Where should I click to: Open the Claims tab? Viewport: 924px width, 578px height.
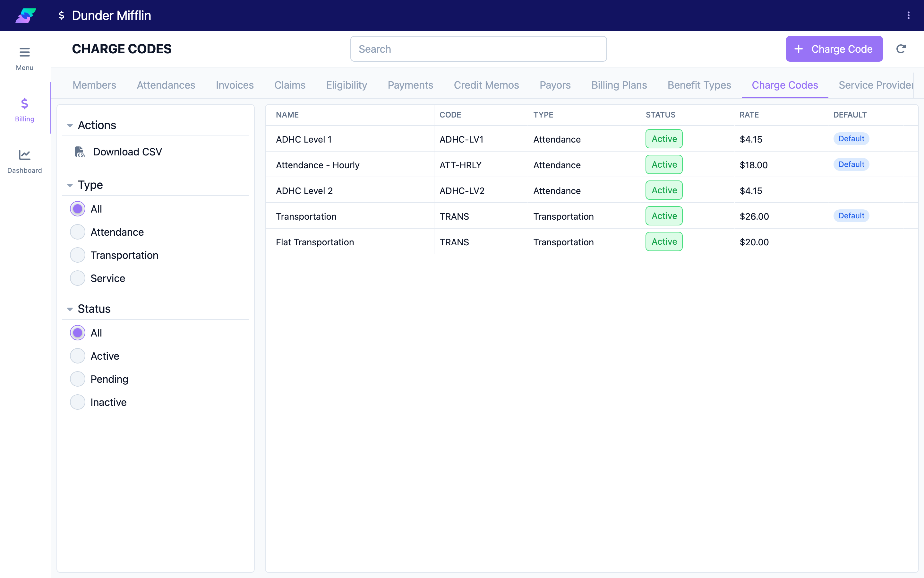coord(290,85)
